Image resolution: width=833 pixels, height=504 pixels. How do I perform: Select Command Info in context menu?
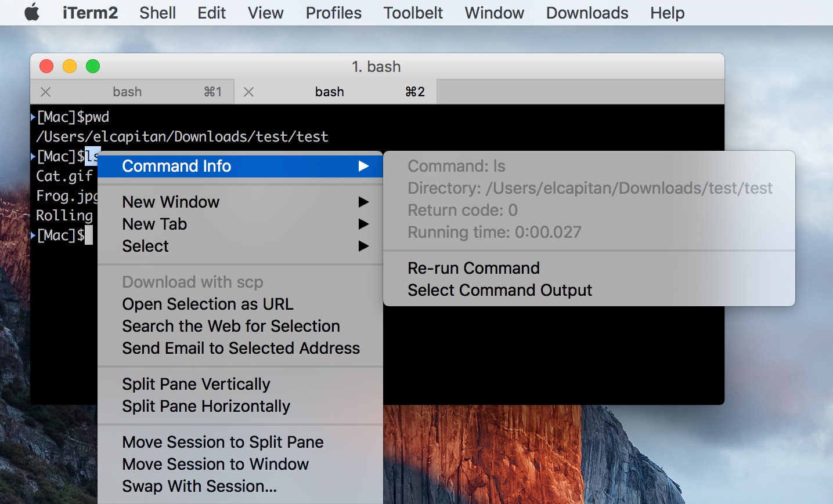(x=240, y=166)
